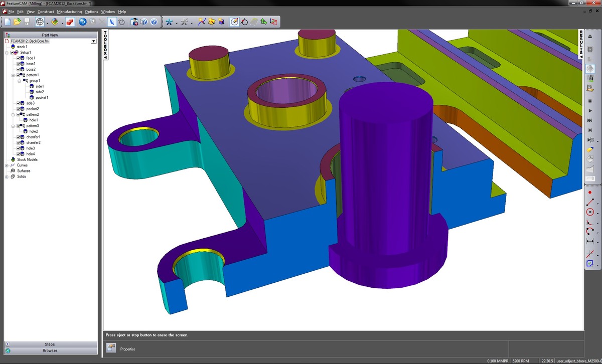Select 3D simulation cube icon
Screen dimensions: 602x364
click(x=590, y=69)
